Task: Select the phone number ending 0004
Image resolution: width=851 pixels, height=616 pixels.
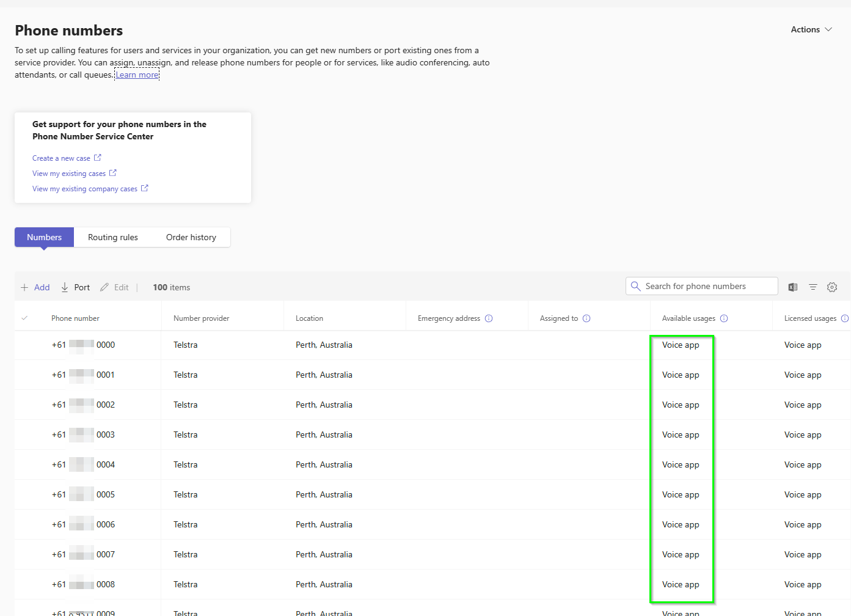Action: click(83, 464)
